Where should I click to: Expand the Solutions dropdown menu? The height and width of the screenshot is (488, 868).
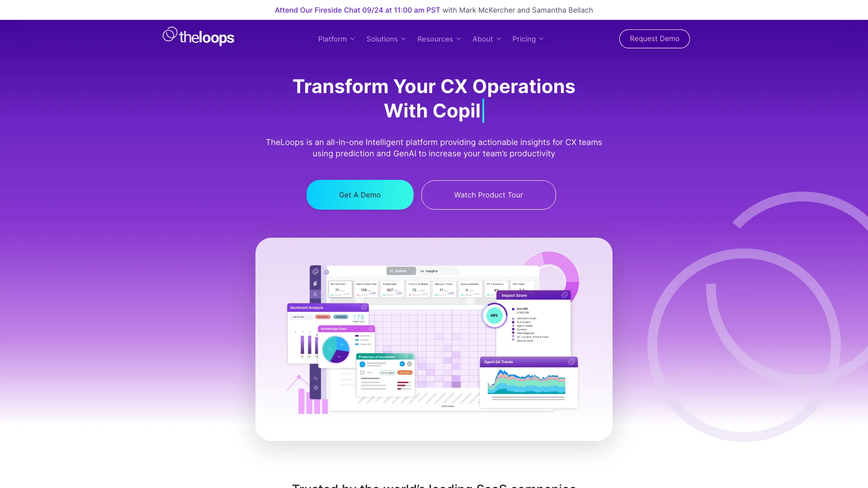(387, 39)
